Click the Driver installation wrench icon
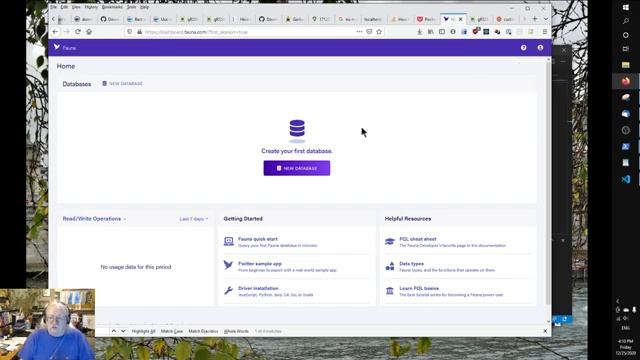This screenshot has width=640, height=360. (x=229, y=290)
